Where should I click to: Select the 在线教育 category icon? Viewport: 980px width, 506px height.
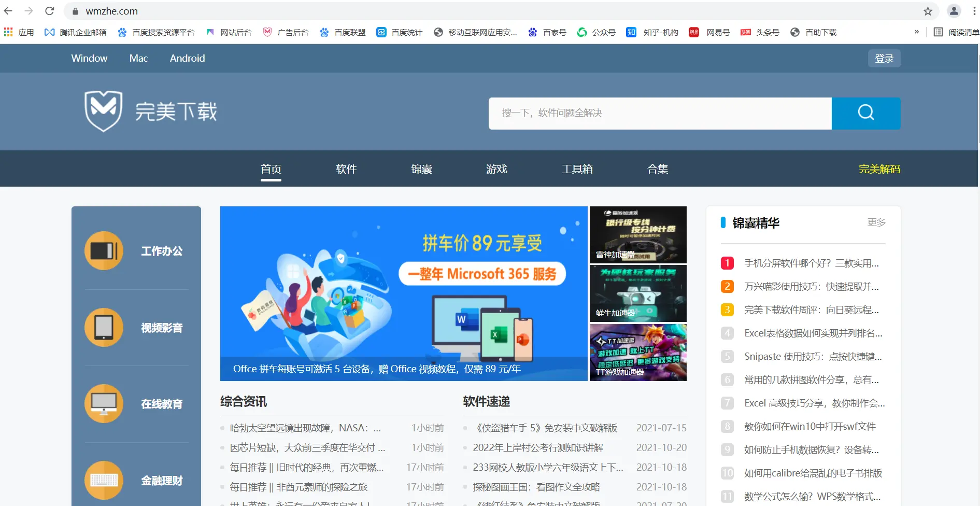tap(104, 403)
